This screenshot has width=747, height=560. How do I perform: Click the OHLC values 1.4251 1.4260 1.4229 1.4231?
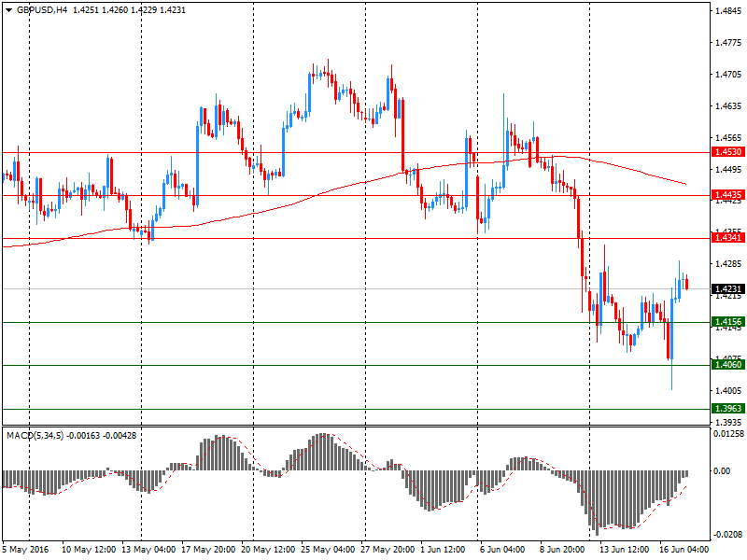pos(129,10)
